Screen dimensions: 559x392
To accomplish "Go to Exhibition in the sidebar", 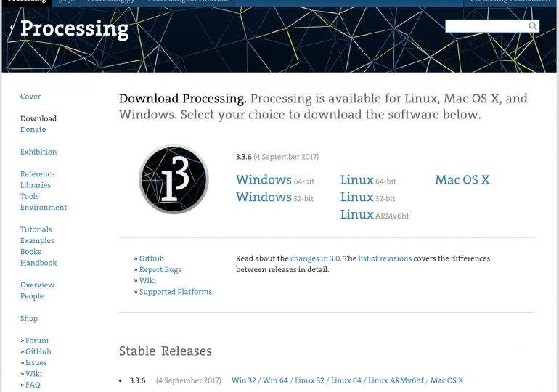I will 38,152.
